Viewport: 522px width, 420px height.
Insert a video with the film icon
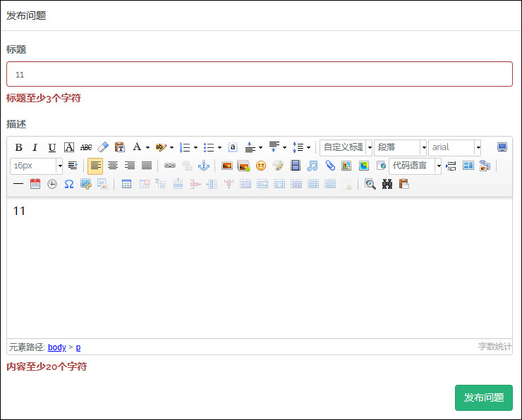point(296,166)
